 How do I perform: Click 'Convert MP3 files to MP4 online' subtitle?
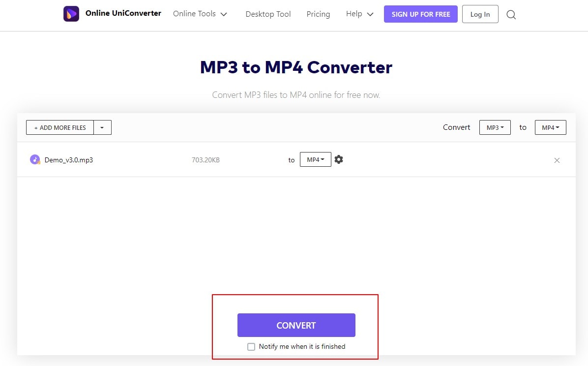[x=296, y=95]
